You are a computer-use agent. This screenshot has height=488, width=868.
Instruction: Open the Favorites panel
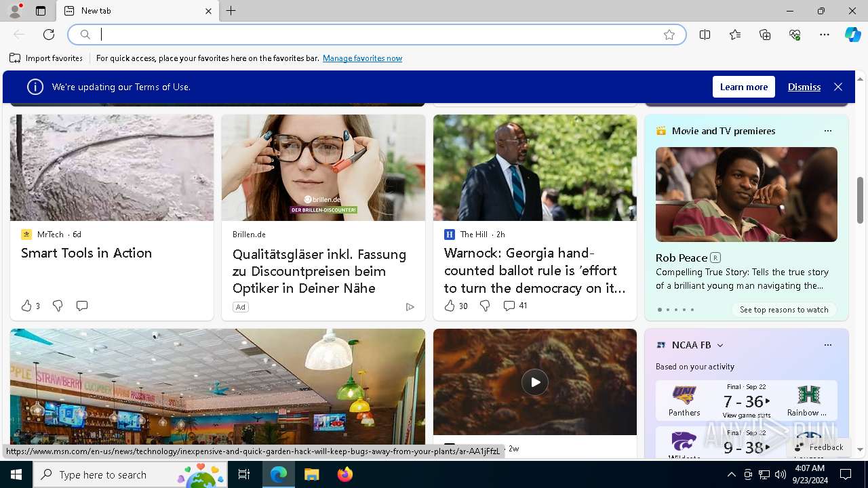pos(735,35)
